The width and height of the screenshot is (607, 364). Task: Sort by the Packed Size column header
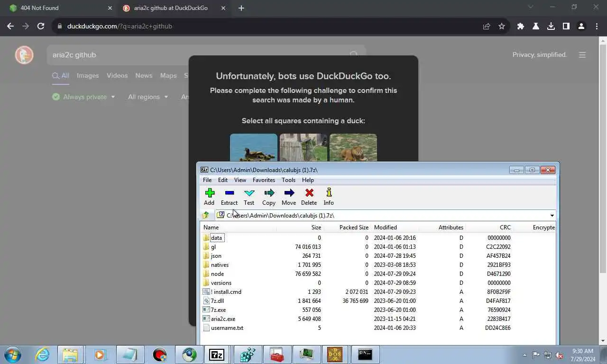pyautogui.click(x=347, y=227)
